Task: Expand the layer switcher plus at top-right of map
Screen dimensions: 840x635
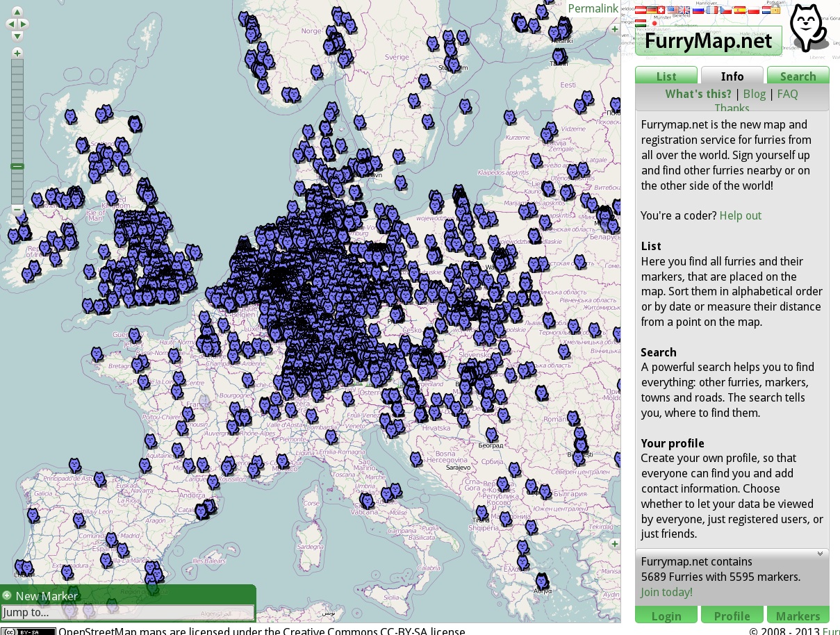Action: tap(615, 29)
